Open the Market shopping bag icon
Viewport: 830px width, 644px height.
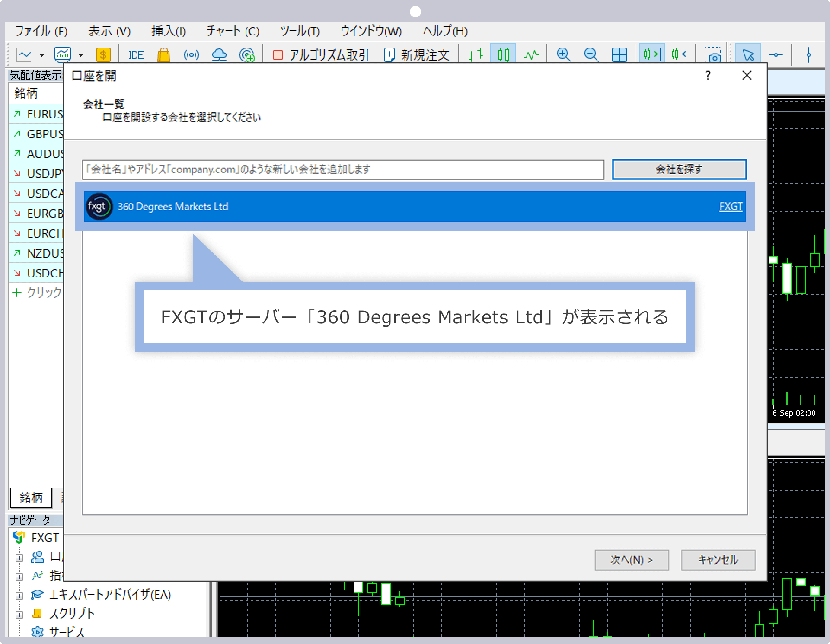click(164, 55)
